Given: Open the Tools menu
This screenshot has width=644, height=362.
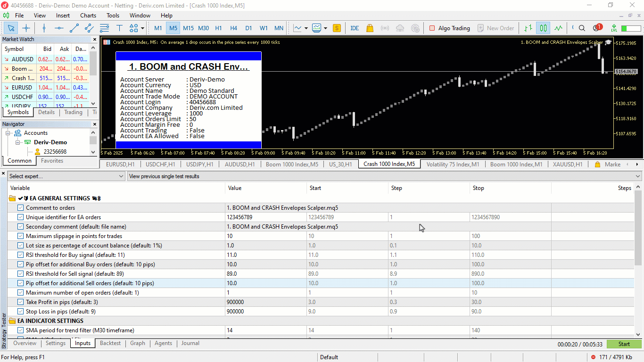Looking at the screenshot, I should [113, 15].
